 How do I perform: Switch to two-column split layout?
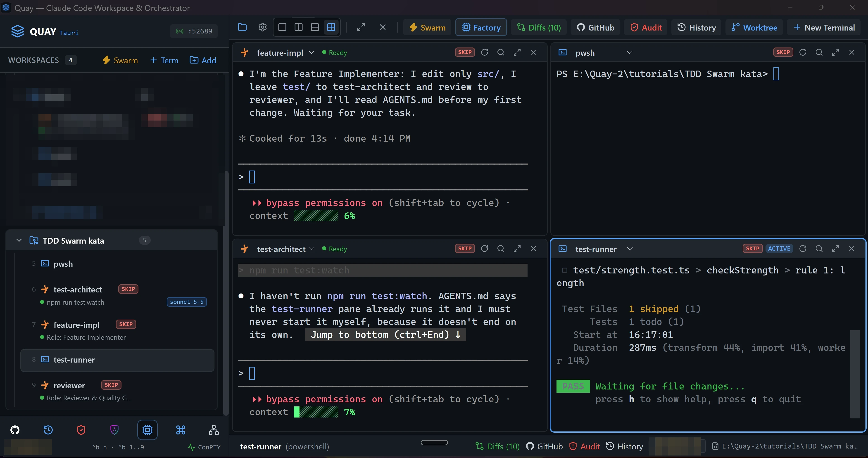[x=299, y=27]
